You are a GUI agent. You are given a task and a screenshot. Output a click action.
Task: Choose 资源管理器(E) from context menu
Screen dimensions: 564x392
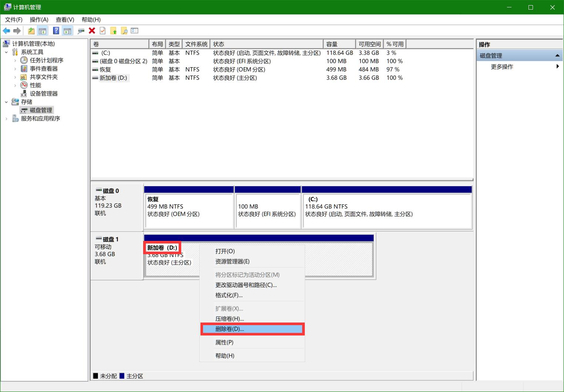click(x=252, y=262)
